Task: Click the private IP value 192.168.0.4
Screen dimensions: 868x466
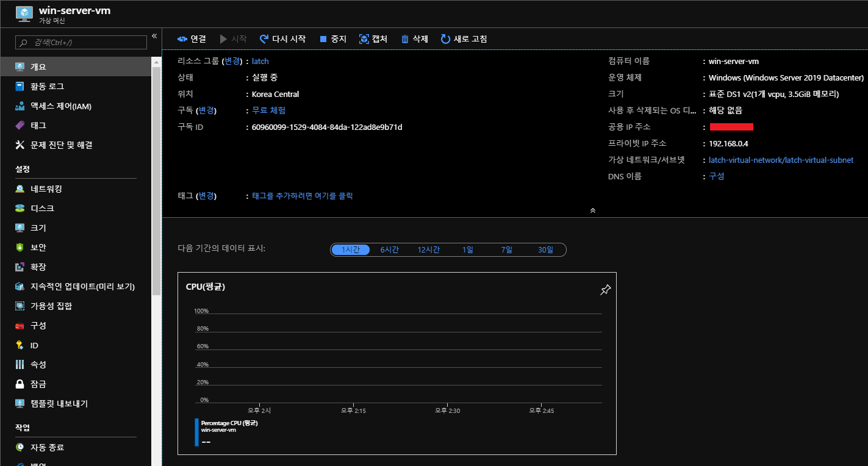Action: coord(728,143)
